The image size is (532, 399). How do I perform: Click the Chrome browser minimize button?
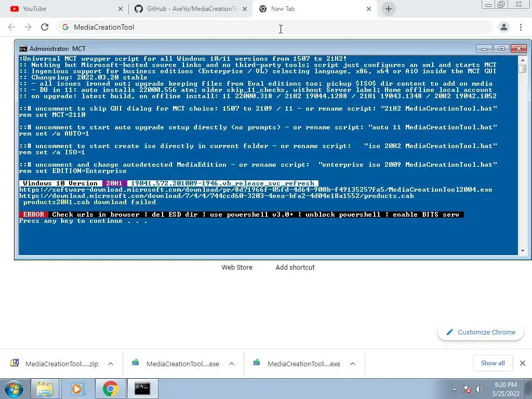(488, 4)
